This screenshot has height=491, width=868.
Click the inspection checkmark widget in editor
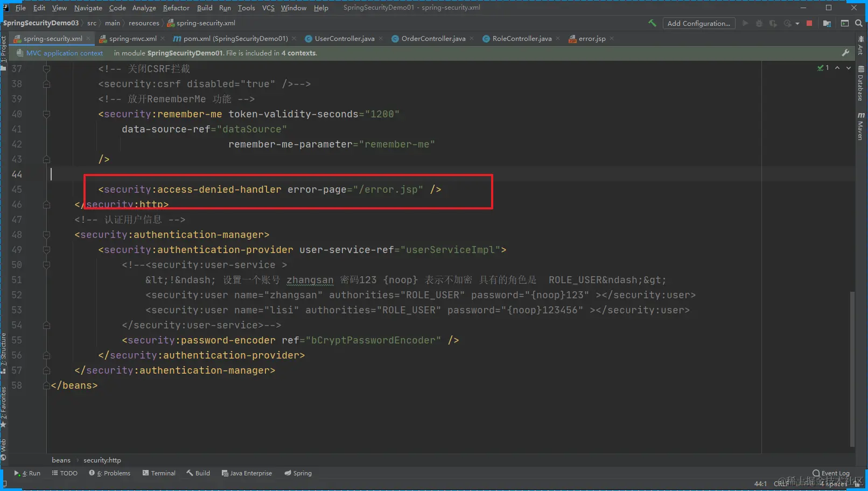click(823, 68)
